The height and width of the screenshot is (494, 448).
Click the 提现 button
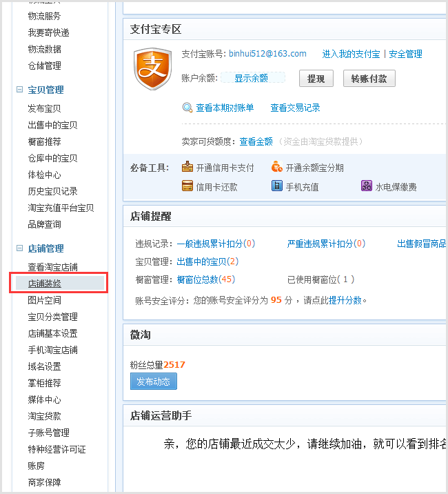(316, 79)
